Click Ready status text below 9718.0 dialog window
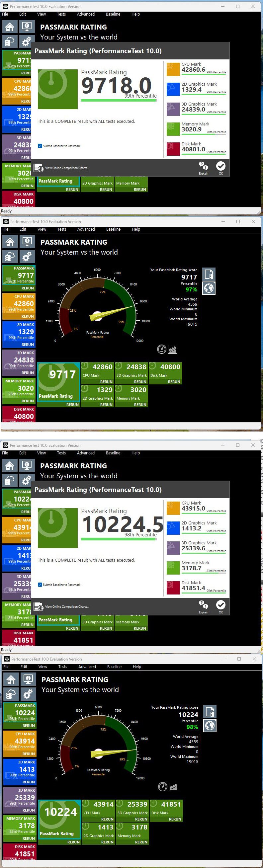Screen dimensions: 263x868 [6, 211]
